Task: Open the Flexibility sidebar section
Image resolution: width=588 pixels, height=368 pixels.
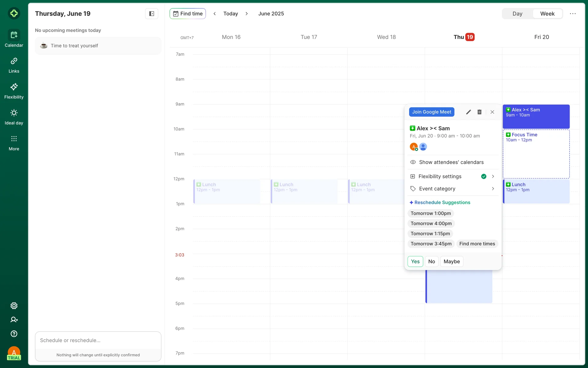Action: click(x=14, y=91)
